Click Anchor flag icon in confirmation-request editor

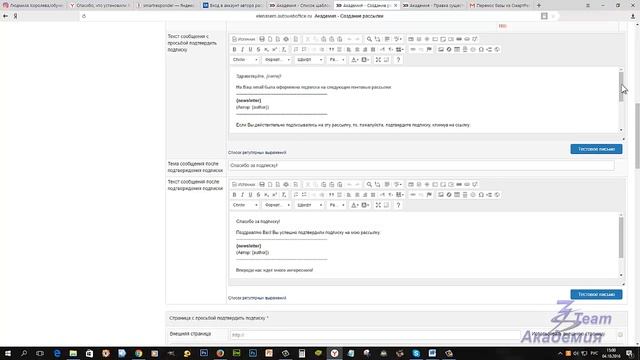tap(429, 49)
